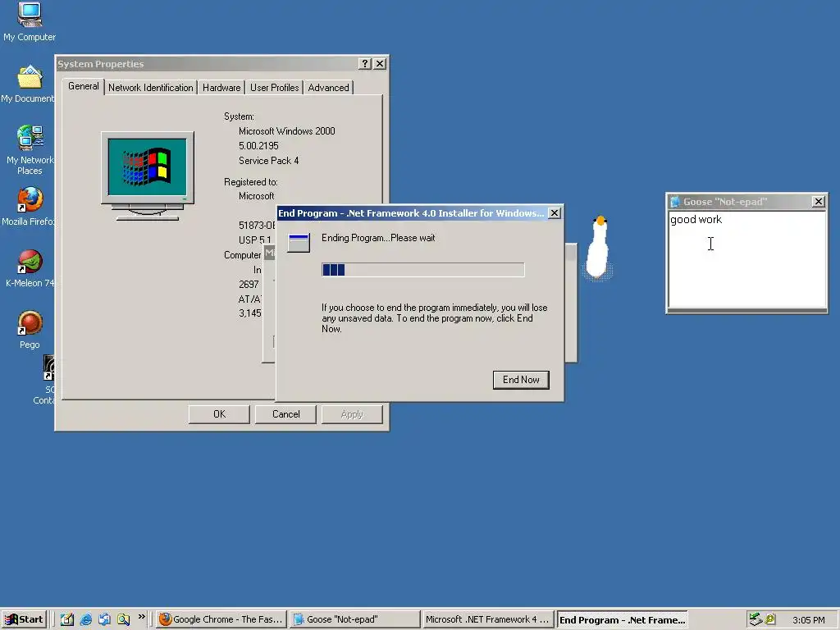Select the My Documents desktop icon
Viewport: 840px width, 630px height.
pos(28,84)
